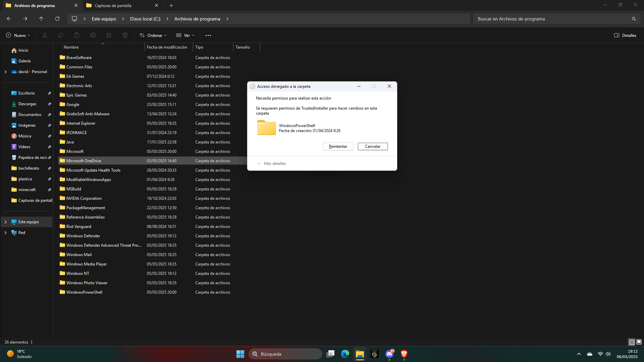Open the three-dots more options menu
This screenshot has height=362, width=644.
208,35
